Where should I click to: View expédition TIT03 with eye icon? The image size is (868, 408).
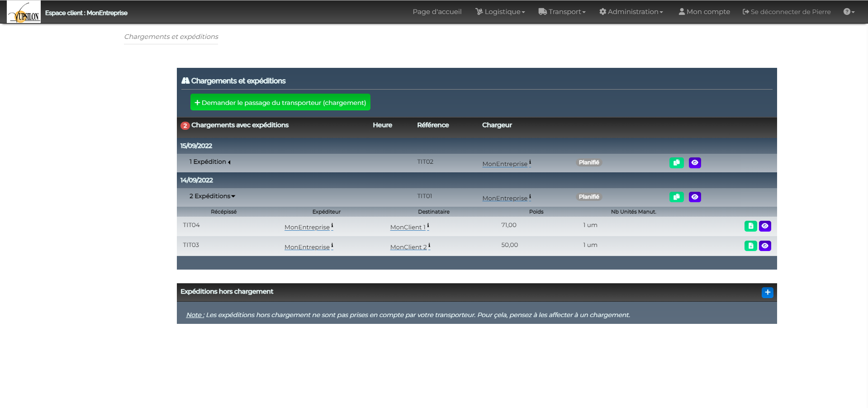coord(765,246)
